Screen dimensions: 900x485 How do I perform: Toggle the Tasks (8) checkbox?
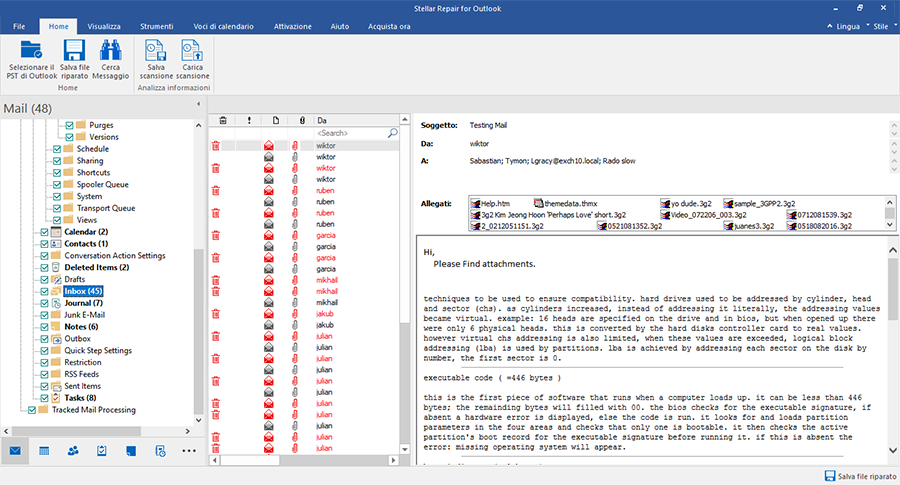(44, 398)
